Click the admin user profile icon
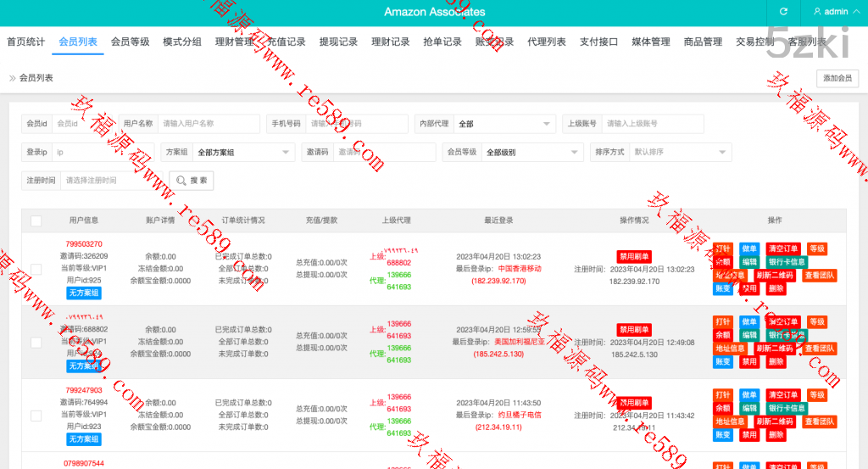Viewport: 868px width, 469px height. click(817, 12)
